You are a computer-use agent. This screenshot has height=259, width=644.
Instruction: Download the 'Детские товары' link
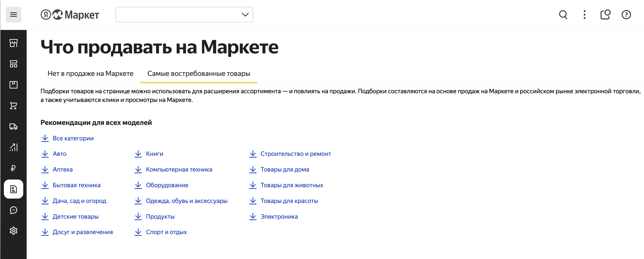coord(70,216)
